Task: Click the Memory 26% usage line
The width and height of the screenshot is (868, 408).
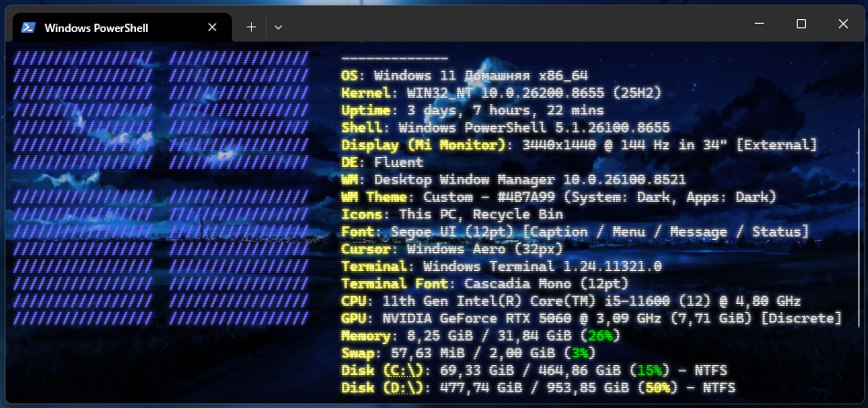Action: pyautogui.click(x=481, y=336)
